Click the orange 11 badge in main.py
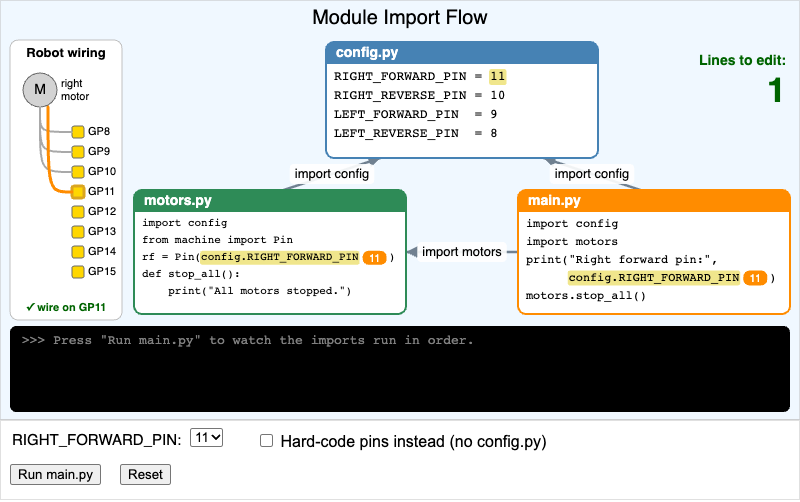The height and width of the screenshot is (502, 800). [755, 278]
